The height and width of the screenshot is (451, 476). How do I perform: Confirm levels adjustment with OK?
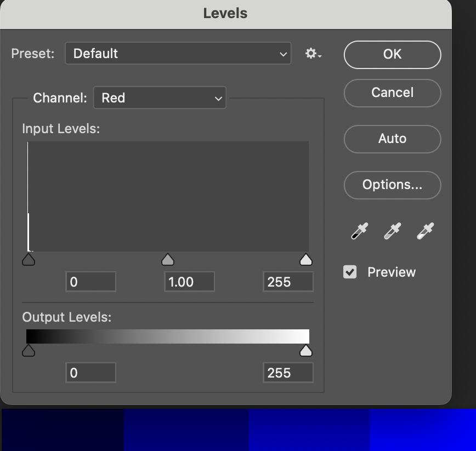coord(392,54)
